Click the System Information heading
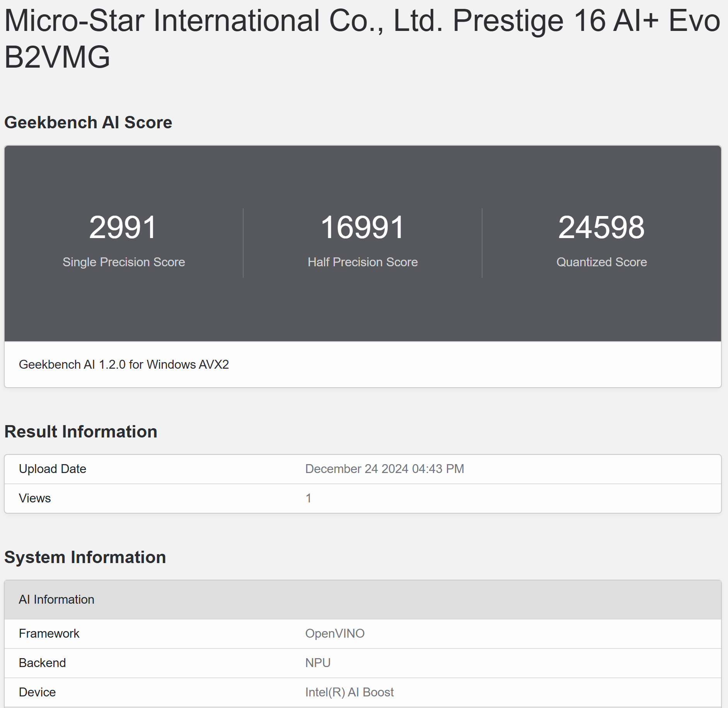This screenshot has height=708, width=728. (x=85, y=557)
